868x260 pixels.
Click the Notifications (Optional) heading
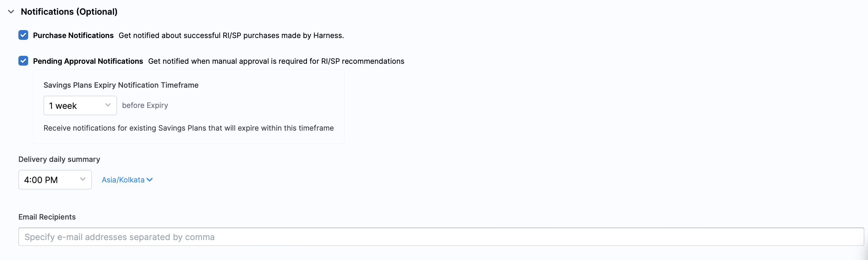pyautogui.click(x=69, y=12)
